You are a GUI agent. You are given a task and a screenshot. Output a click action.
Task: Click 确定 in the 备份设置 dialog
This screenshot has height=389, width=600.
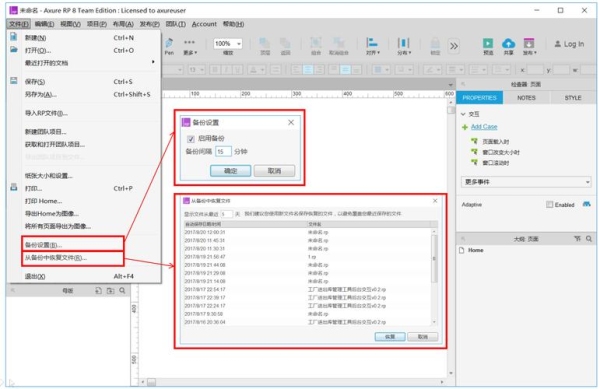coord(230,171)
